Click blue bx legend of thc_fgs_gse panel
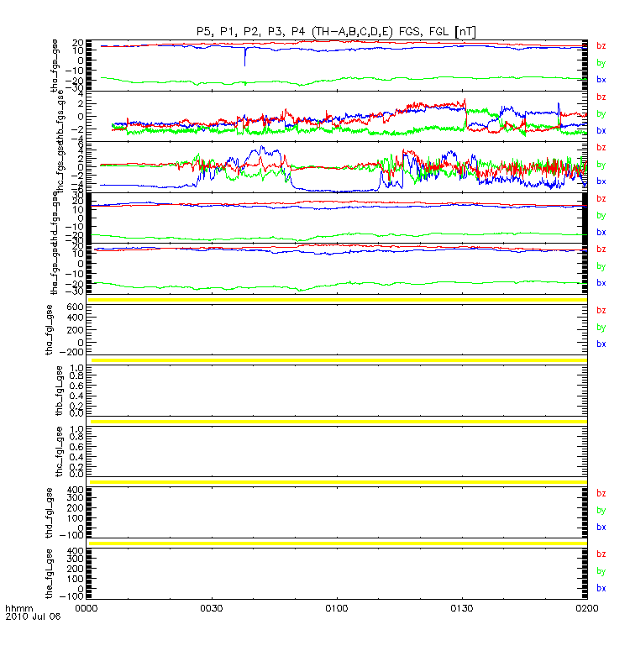The image size is (630, 672). (x=601, y=181)
